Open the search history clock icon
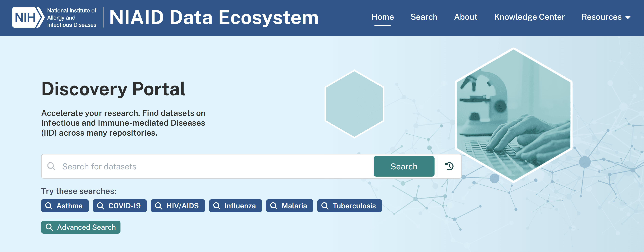 tap(449, 166)
